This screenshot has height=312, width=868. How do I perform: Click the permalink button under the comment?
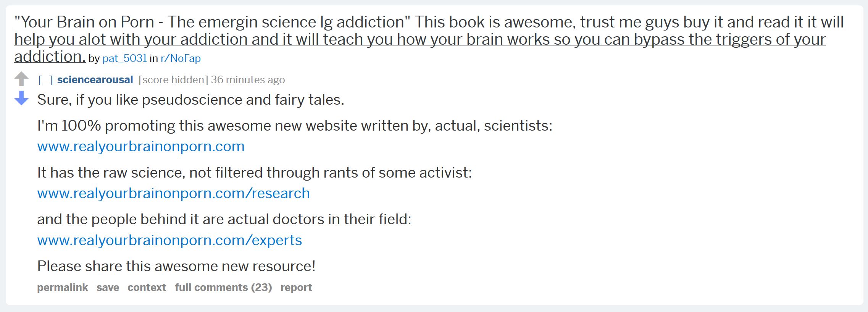62,288
